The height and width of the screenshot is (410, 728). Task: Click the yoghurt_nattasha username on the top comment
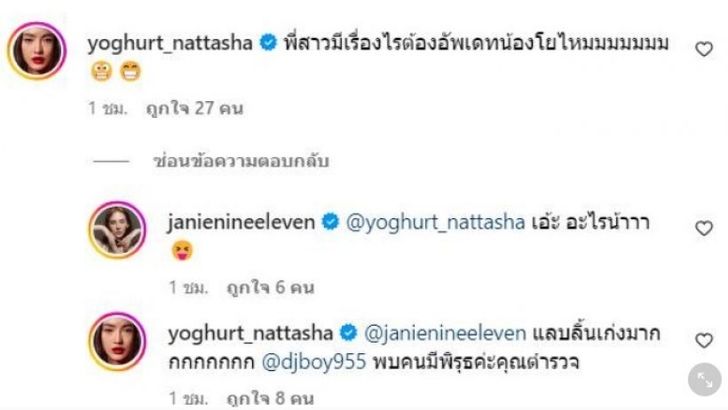pyautogui.click(x=170, y=43)
